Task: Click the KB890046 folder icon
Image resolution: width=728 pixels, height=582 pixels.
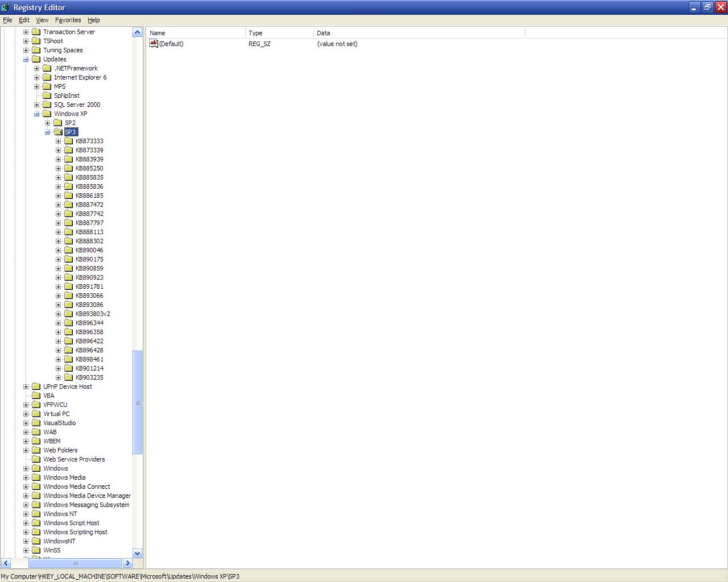Action: (x=69, y=250)
